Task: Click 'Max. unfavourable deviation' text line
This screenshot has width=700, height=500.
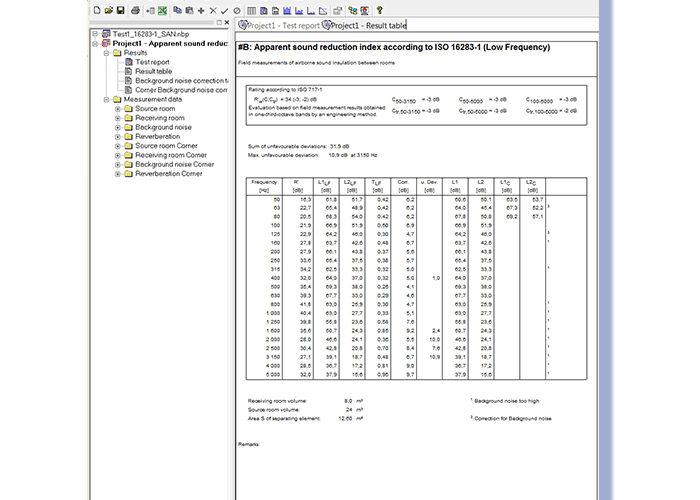Action: [312, 155]
